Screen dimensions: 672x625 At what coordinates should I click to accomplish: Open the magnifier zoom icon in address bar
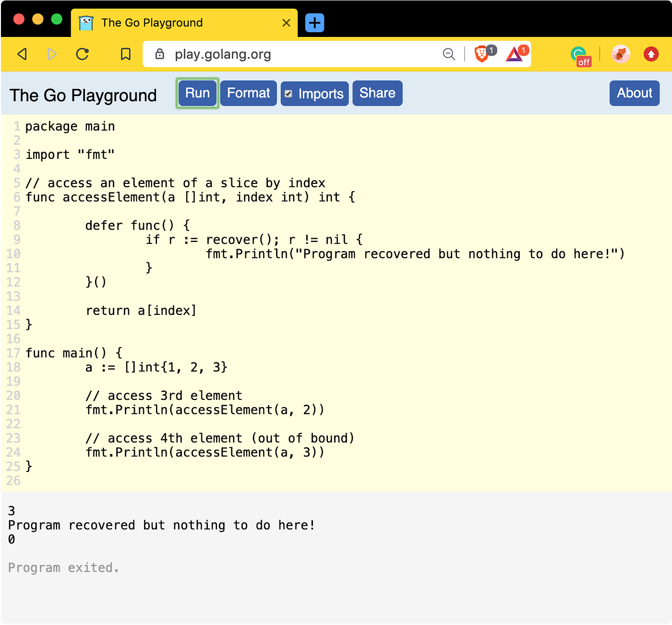(x=449, y=54)
